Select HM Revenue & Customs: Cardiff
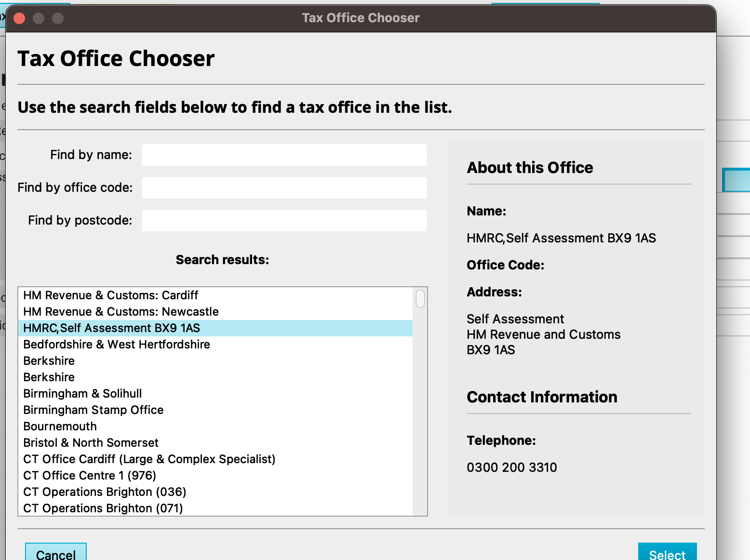 [111, 295]
